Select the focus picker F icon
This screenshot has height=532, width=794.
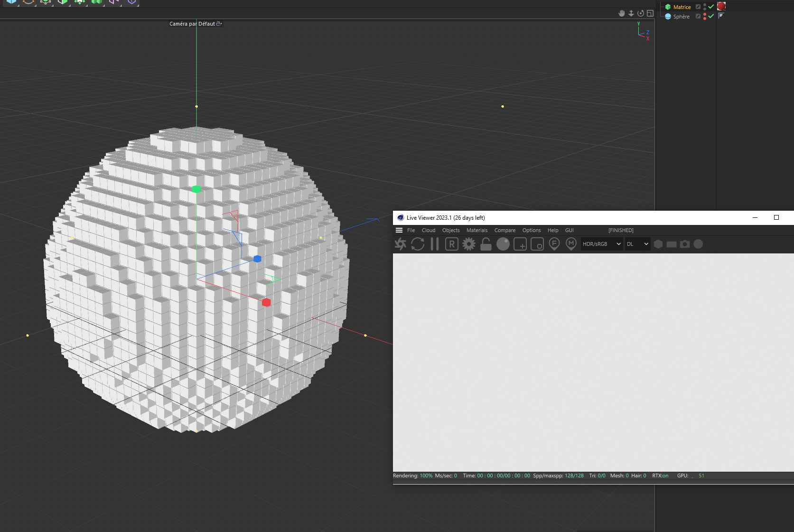click(x=554, y=244)
